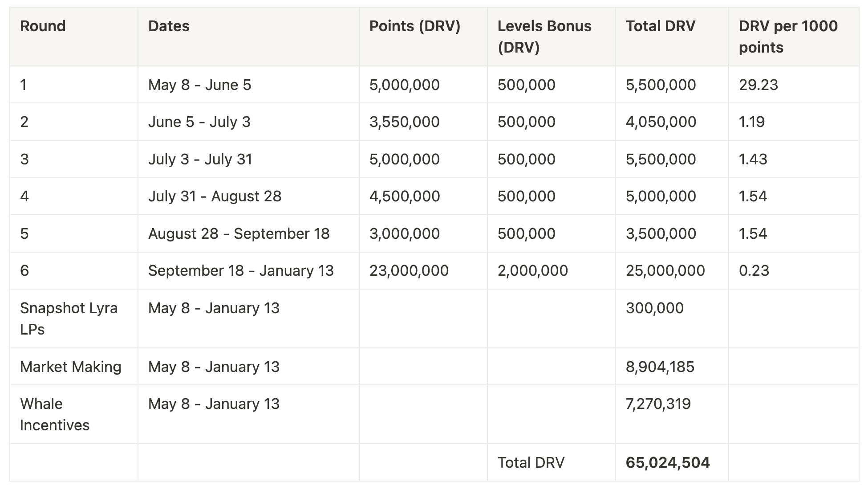Select the July 3 - July 31 dates
The image size is (868, 490).
(200, 159)
